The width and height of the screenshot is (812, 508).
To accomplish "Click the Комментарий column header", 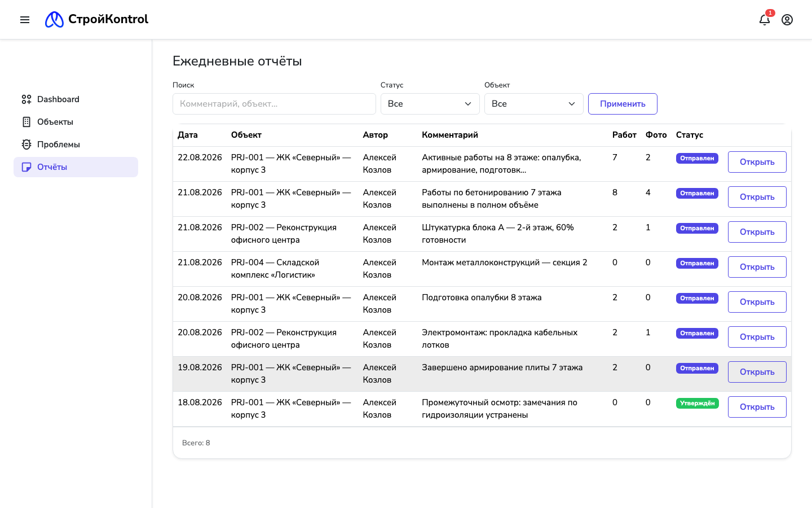I will tap(450, 135).
